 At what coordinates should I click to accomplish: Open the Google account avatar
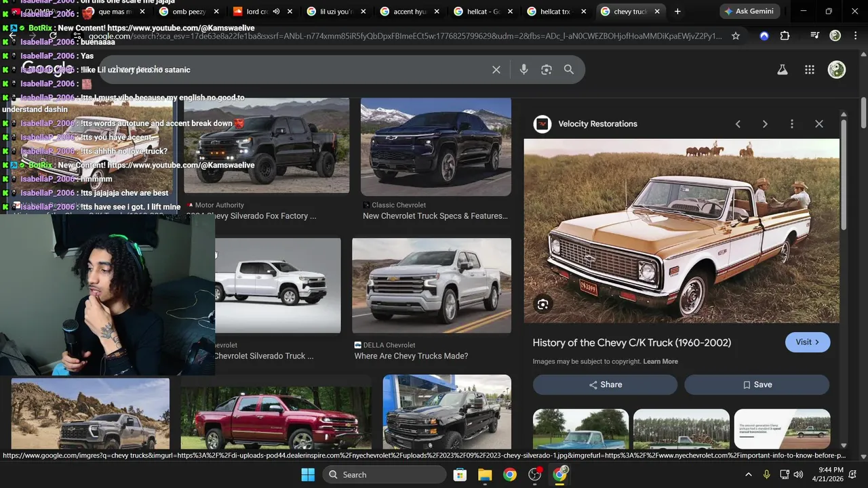click(x=837, y=70)
